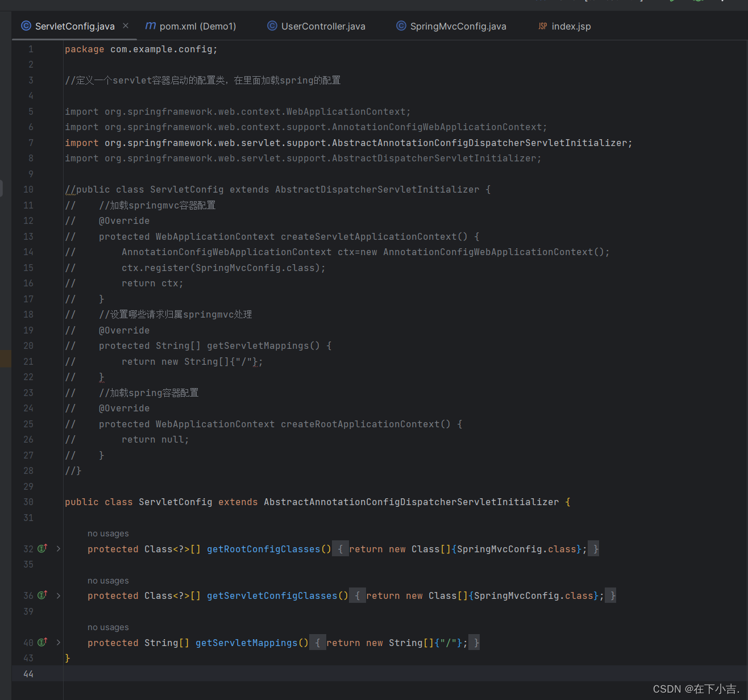Click the AbstractDispatcherServletInitializer import on line 8

pos(303,159)
